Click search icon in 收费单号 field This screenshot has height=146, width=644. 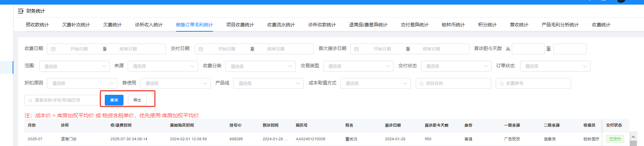pos(501,84)
